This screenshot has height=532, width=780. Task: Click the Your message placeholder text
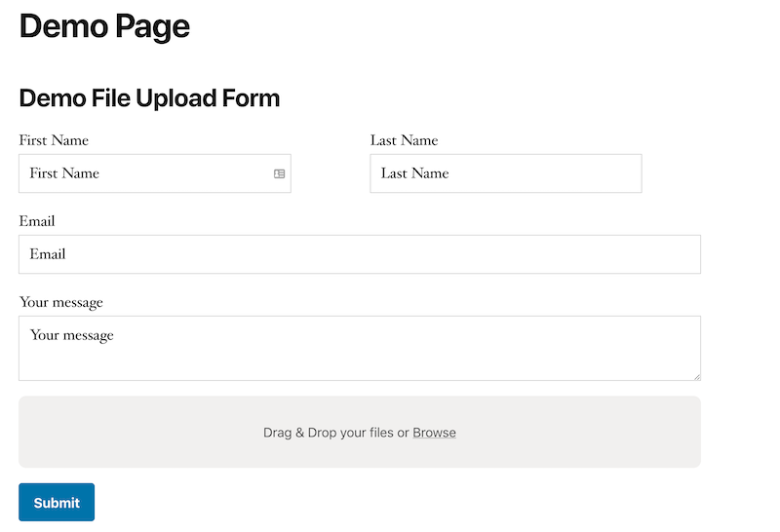pyautogui.click(x=71, y=335)
